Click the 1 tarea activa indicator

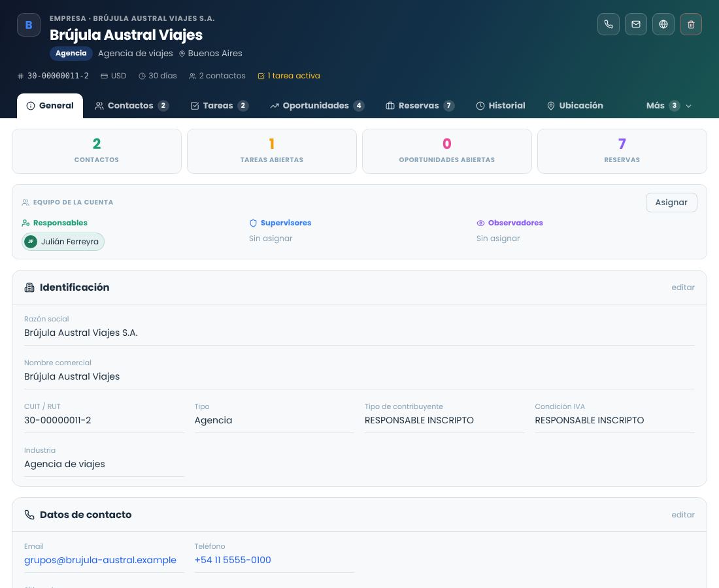289,76
